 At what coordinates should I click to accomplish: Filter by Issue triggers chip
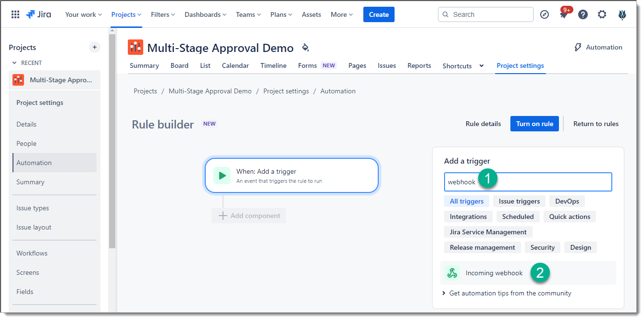[519, 201]
